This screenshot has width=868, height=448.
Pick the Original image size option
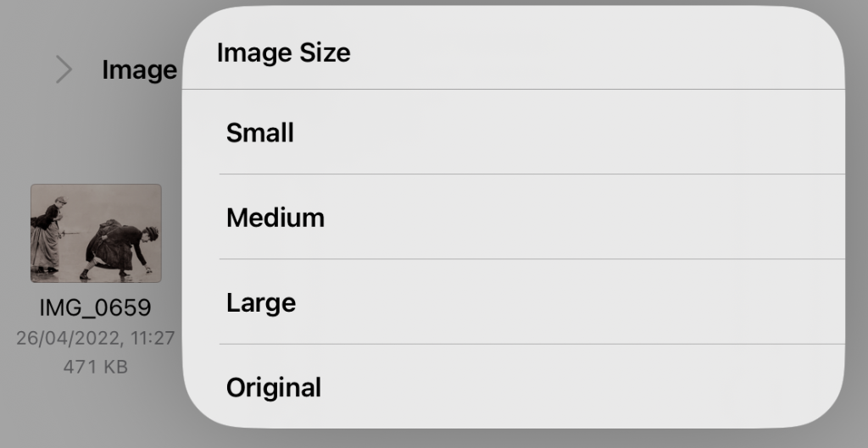pos(274,388)
